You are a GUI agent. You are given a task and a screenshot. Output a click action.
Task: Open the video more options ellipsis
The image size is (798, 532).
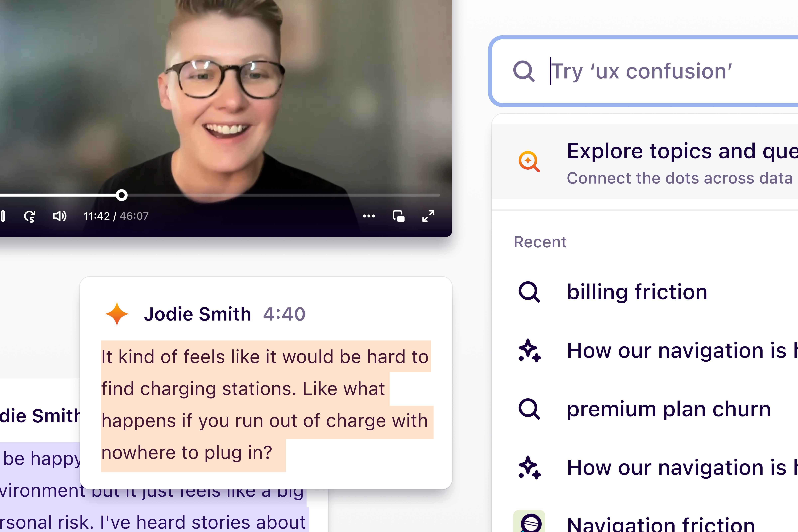pos(368,216)
